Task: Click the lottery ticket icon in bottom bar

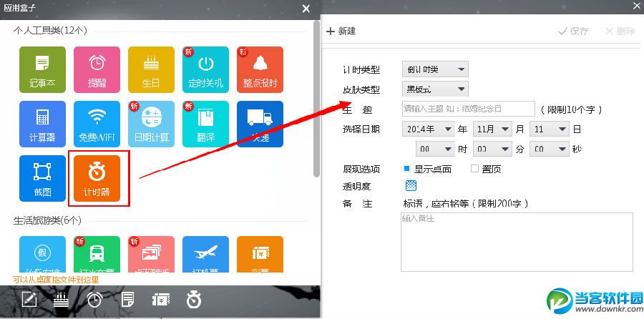Action: 160,300
